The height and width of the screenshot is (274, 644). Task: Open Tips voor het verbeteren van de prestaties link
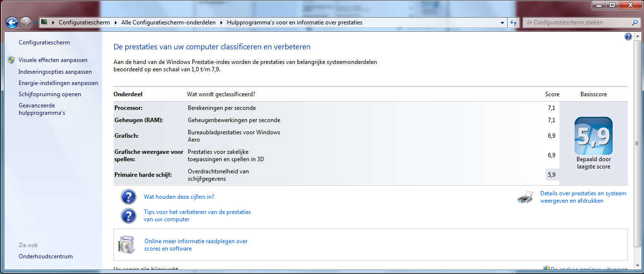pos(197,216)
